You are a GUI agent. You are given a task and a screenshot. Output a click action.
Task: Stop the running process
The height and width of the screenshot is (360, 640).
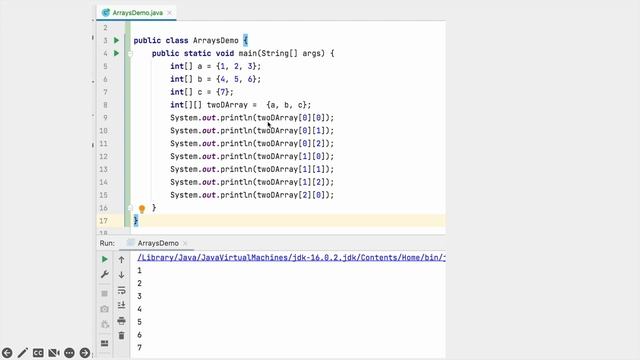104,293
